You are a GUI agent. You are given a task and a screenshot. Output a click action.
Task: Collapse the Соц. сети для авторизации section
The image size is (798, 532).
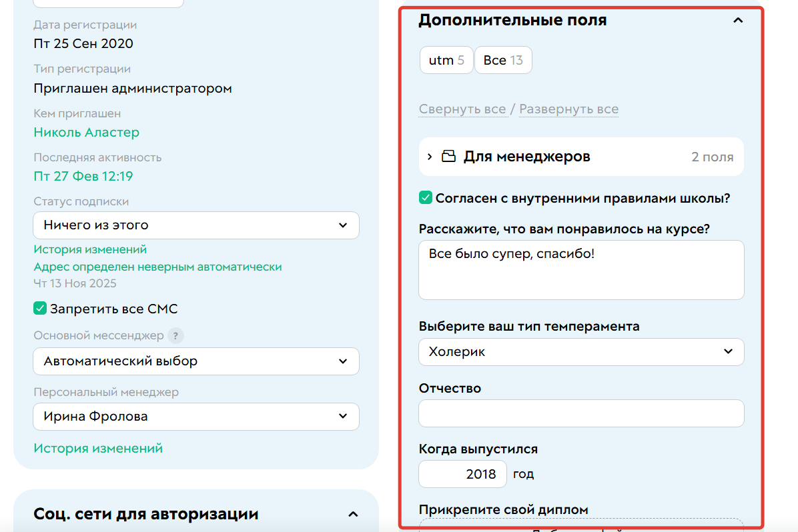[353, 514]
